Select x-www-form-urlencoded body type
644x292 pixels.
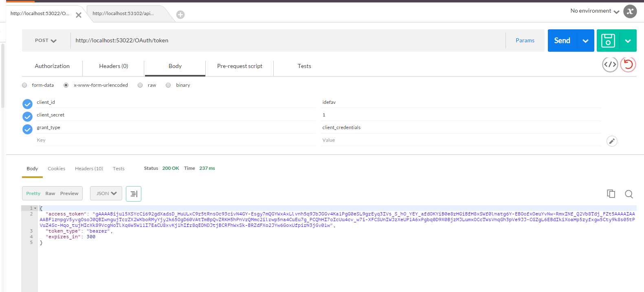tap(66, 85)
